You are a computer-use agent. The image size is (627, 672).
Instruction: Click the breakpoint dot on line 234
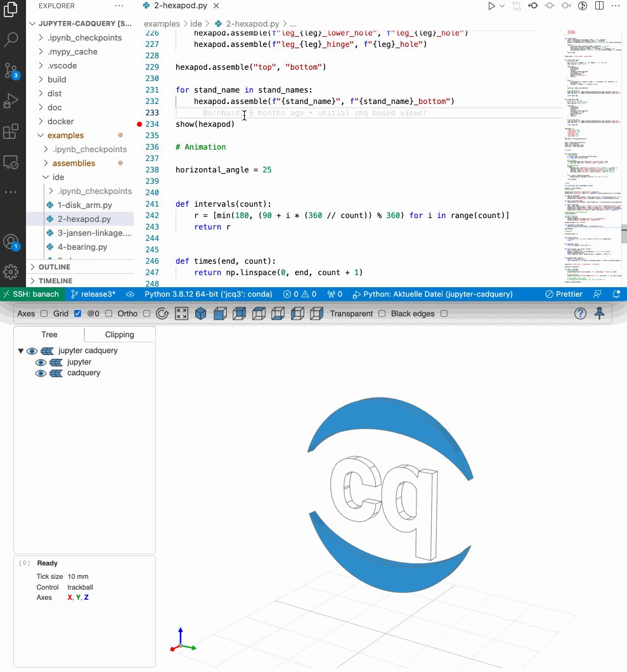click(139, 124)
